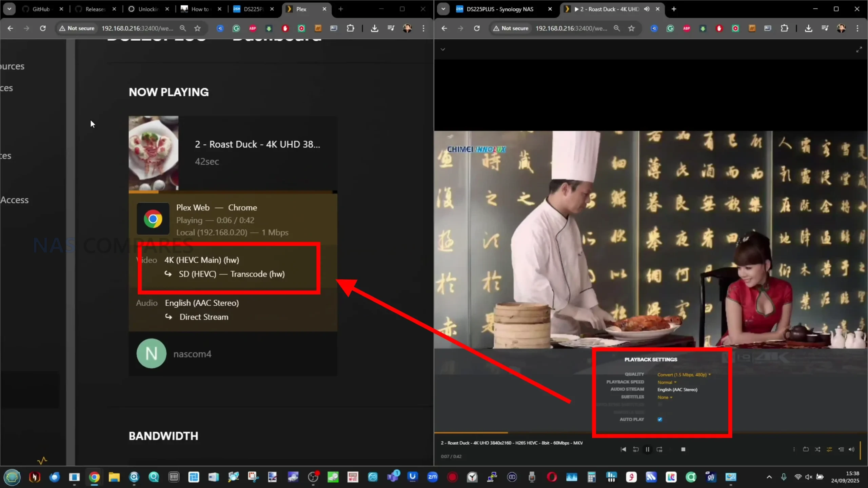Open the profile avatar in right window
Viewport: 868px width, 488px height.
click(841, 28)
